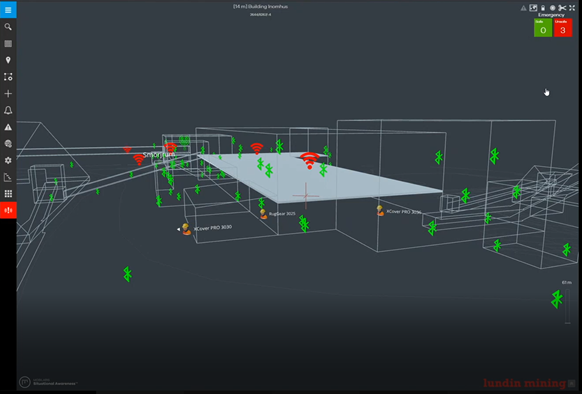The image size is (582, 394).
Task: Click the top-right warning triangle icon
Action: click(523, 8)
